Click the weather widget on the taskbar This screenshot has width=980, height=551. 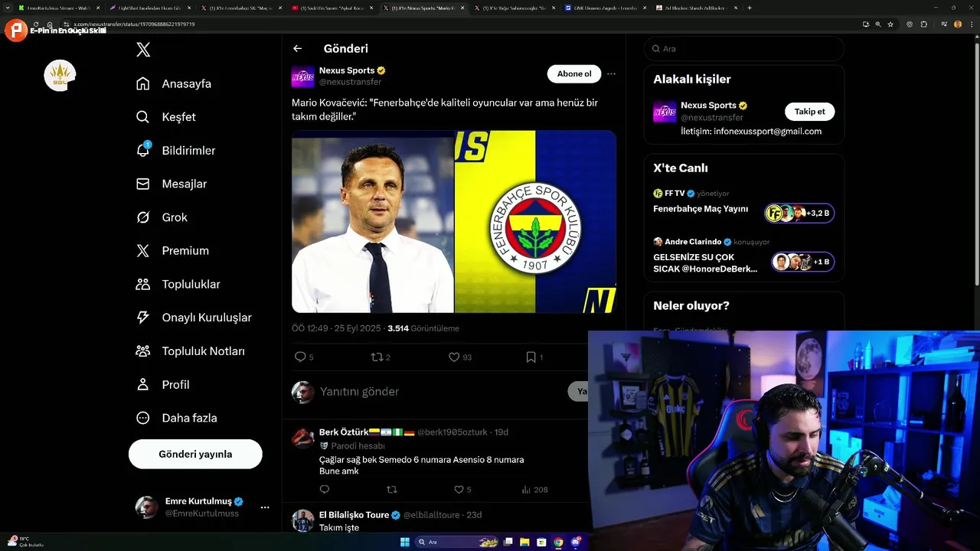27,542
